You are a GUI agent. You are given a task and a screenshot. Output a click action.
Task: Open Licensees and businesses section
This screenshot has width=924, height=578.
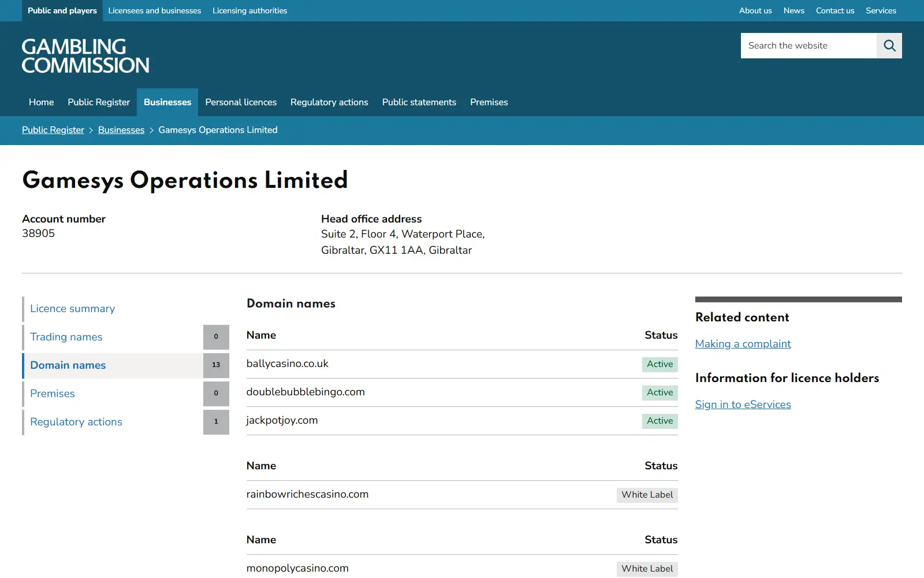tap(155, 10)
